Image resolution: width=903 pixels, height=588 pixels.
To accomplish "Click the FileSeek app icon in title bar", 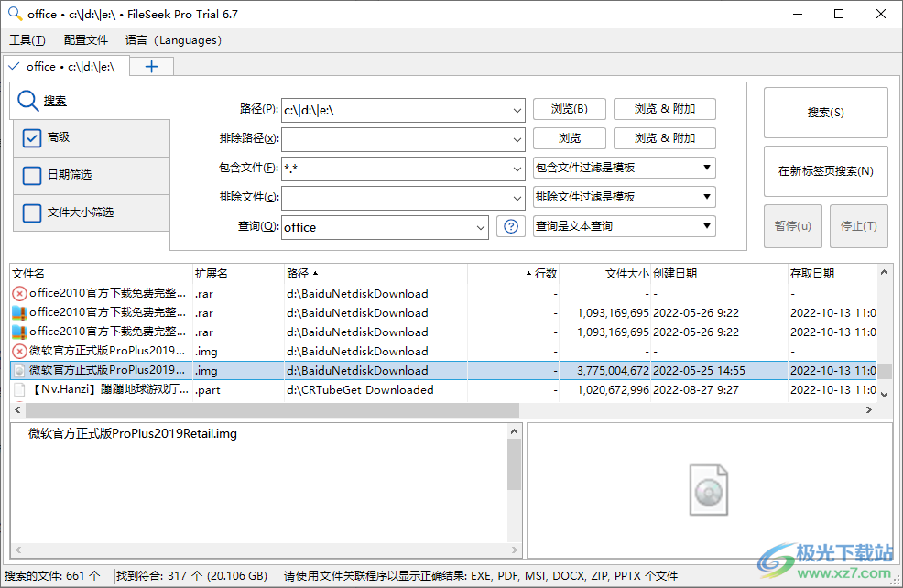I will (15, 14).
